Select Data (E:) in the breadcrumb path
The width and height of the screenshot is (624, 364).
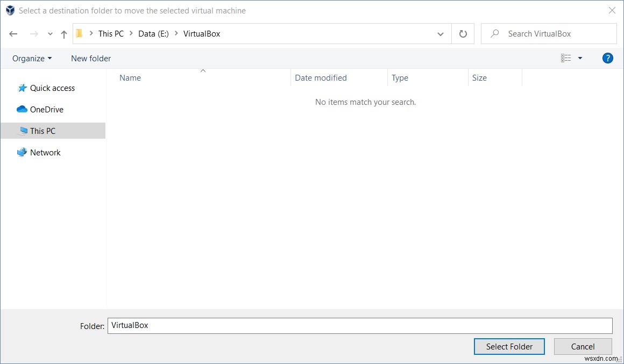click(x=153, y=33)
